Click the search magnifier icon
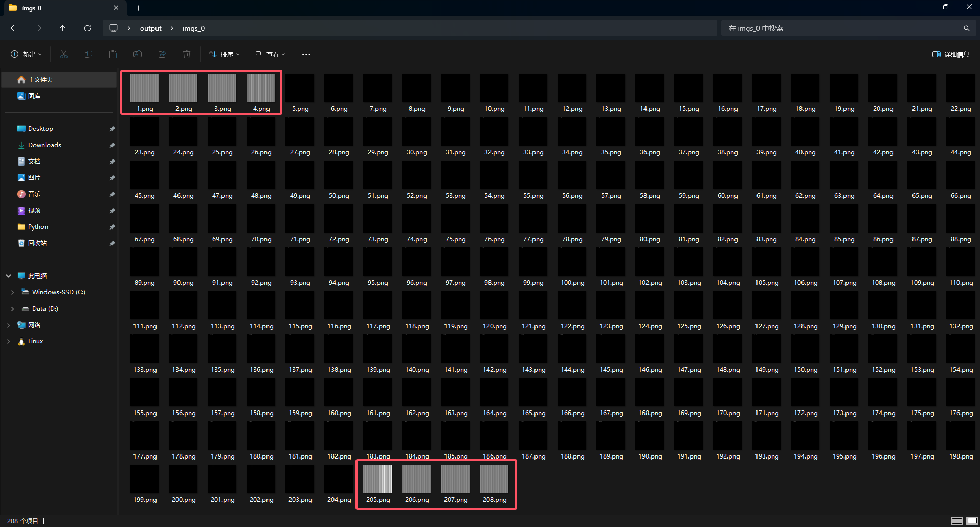Viewport: 980px width, 527px height. tap(966, 28)
